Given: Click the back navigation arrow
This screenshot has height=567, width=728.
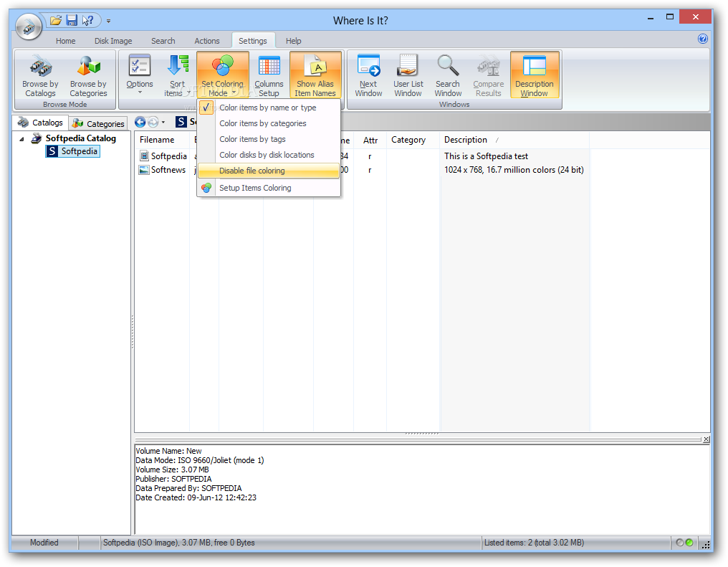Looking at the screenshot, I should [140, 122].
